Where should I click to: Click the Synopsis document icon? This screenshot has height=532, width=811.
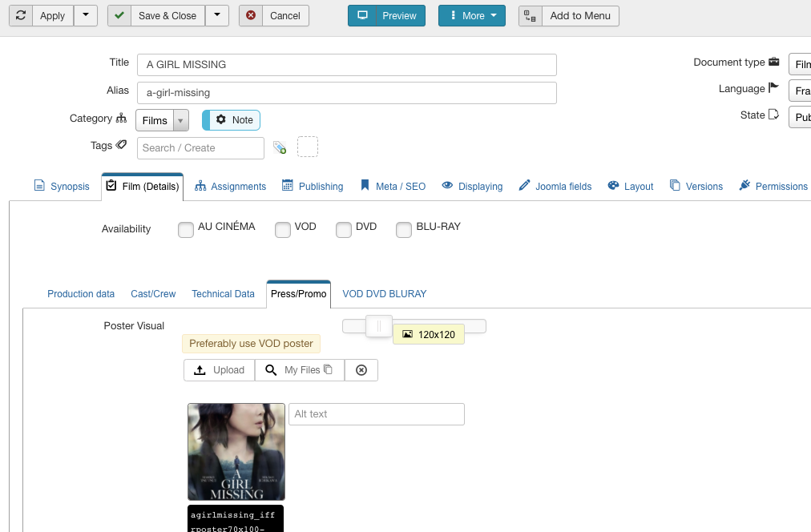(39, 185)
